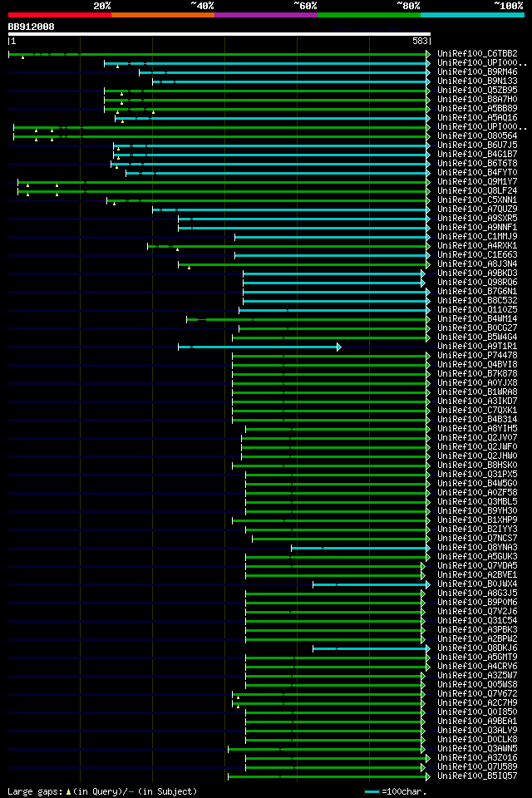Viewport: 532px width, 798px height.
Task: Select the UniRef100_A3Z5W7 label
Action: 477,677
